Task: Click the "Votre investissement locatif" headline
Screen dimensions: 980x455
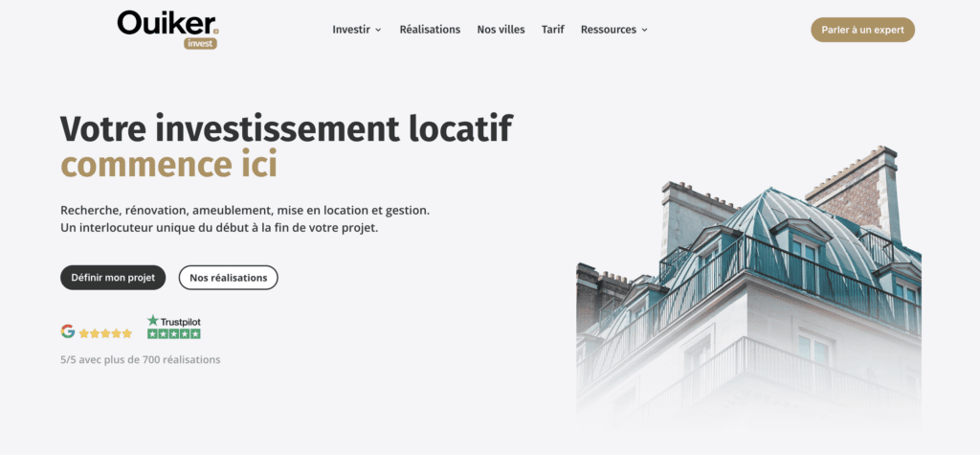Action: 286,127
